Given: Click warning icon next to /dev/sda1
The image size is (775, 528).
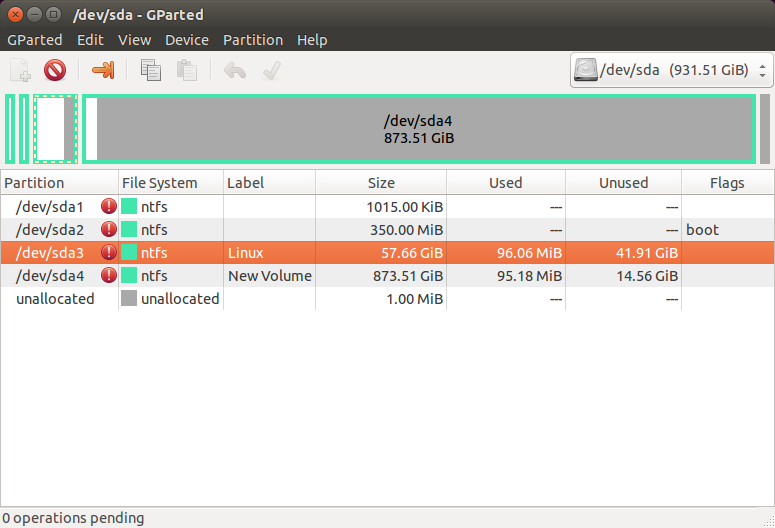Looking at the screenshot, I should tap(109, 206).
